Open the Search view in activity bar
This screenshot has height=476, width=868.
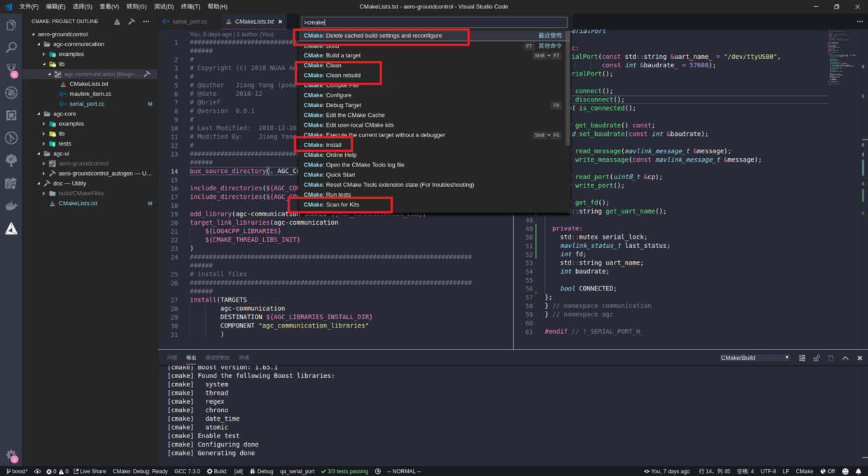(11, 48)
